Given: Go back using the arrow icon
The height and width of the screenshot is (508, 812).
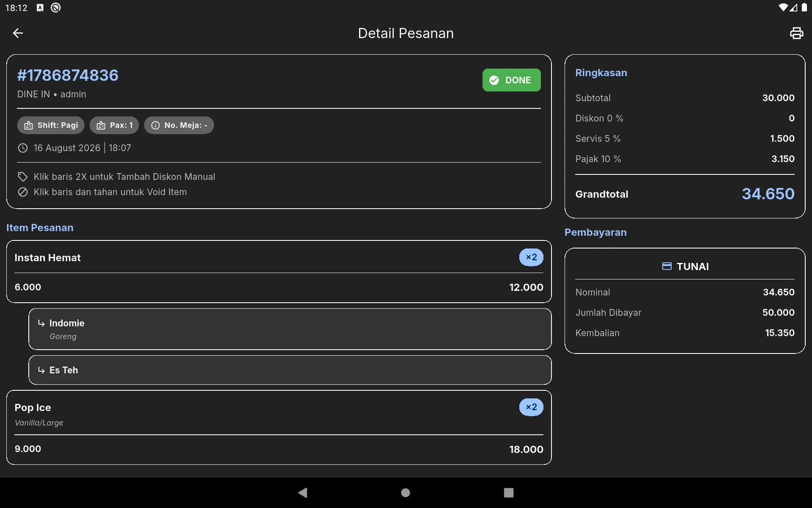Looking at the screenshot, I should [x=18, y=33].
